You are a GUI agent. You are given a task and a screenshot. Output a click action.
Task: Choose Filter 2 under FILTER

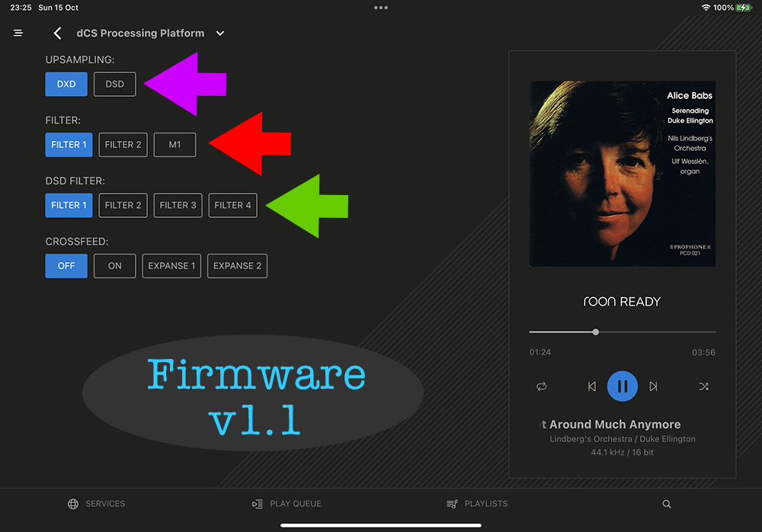(x=123, y=144)
